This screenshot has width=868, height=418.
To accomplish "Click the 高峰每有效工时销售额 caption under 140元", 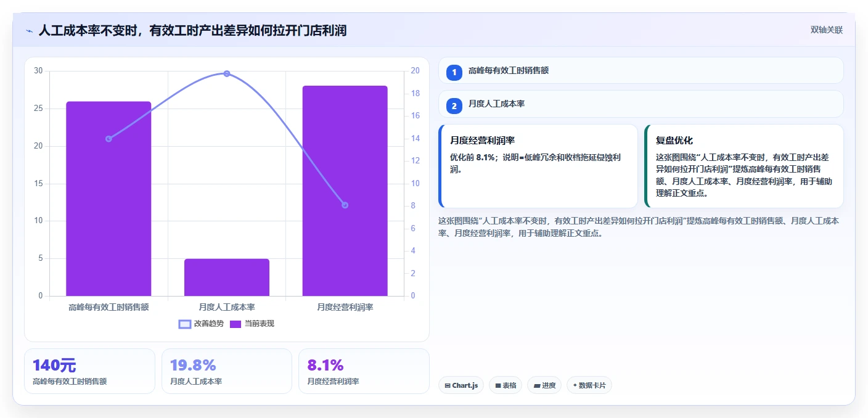I will click(x=70, y=382).
